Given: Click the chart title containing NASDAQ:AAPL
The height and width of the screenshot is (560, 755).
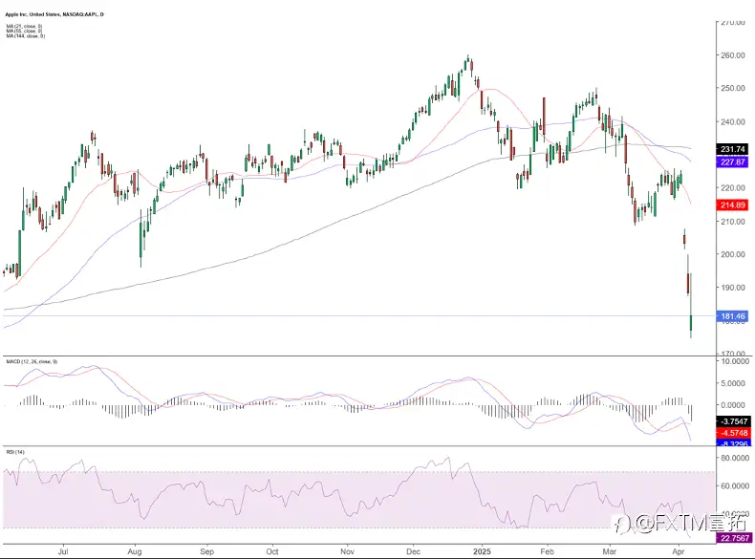Looking at the screenshot, I should point(54,14).
